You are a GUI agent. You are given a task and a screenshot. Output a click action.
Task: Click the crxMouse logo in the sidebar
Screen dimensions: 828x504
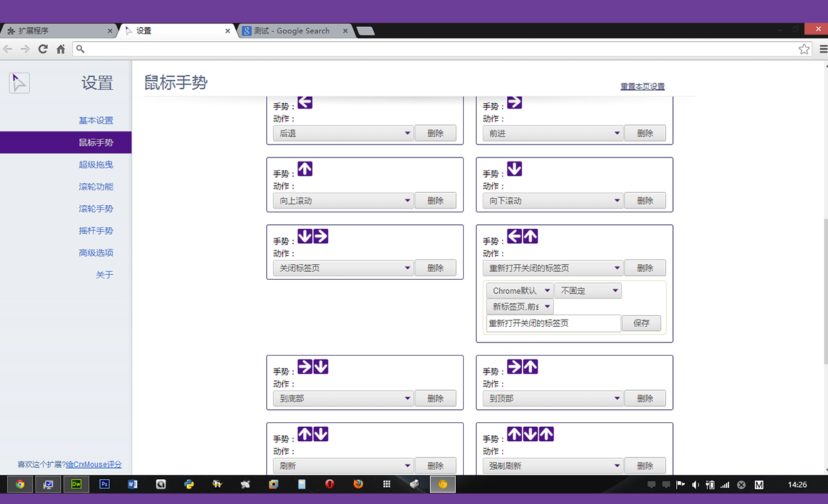[x=19, y=82]
